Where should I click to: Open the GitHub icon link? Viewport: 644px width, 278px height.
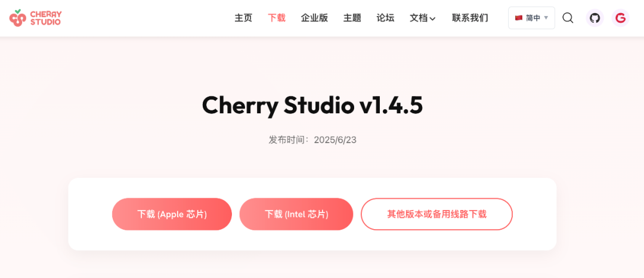595,18
